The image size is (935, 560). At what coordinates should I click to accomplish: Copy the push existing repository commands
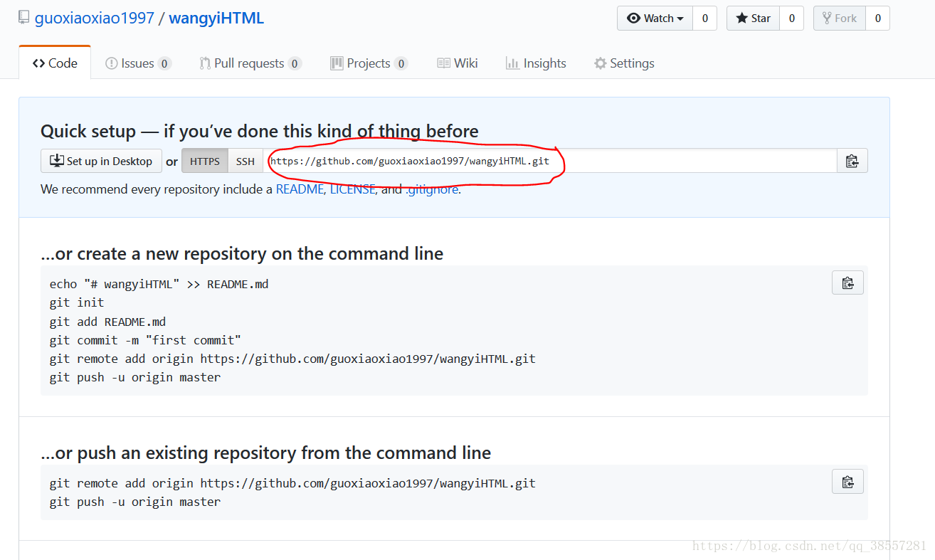click(847, 482)
